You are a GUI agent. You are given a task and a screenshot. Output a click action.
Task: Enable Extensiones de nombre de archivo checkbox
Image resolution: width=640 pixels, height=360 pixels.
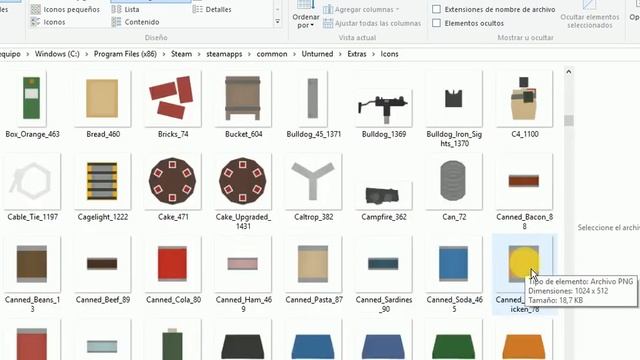tap(436, 9)
